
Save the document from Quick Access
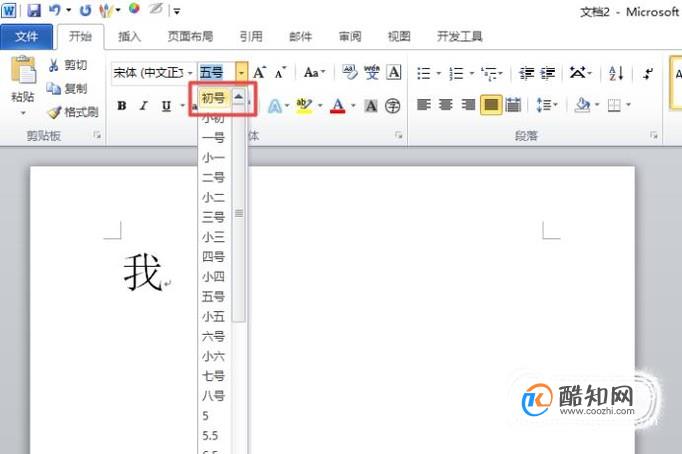33,10
